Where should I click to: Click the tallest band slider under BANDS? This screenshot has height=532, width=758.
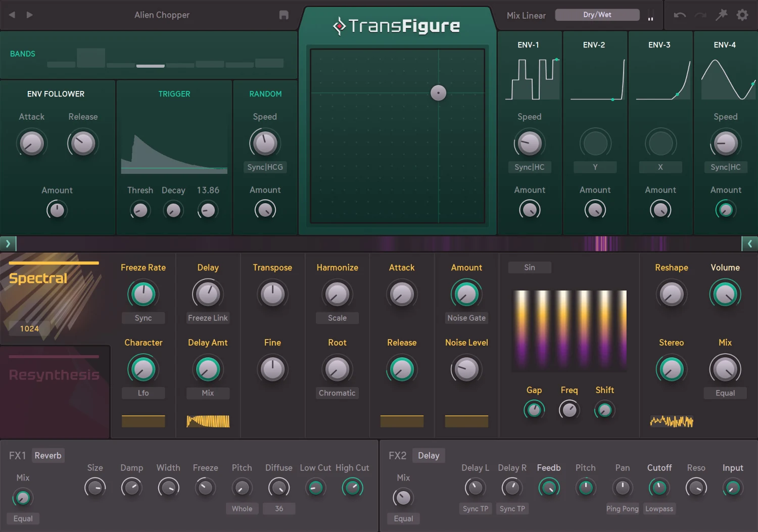point(91,57)
